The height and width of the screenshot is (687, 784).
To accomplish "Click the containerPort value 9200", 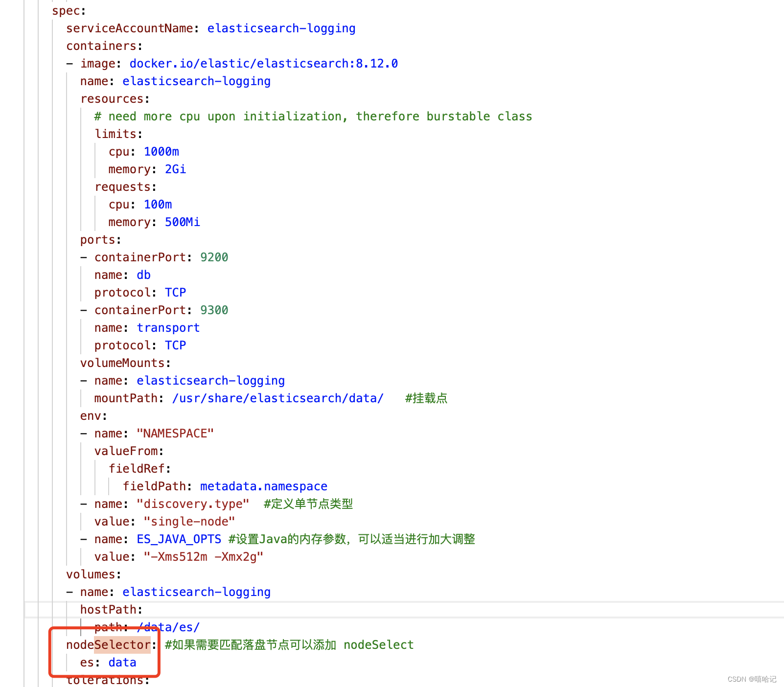I will 214,257.
